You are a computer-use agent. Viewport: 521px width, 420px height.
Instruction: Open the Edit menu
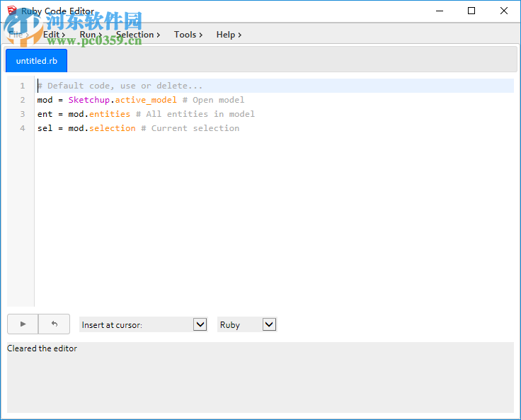(54, 35)
